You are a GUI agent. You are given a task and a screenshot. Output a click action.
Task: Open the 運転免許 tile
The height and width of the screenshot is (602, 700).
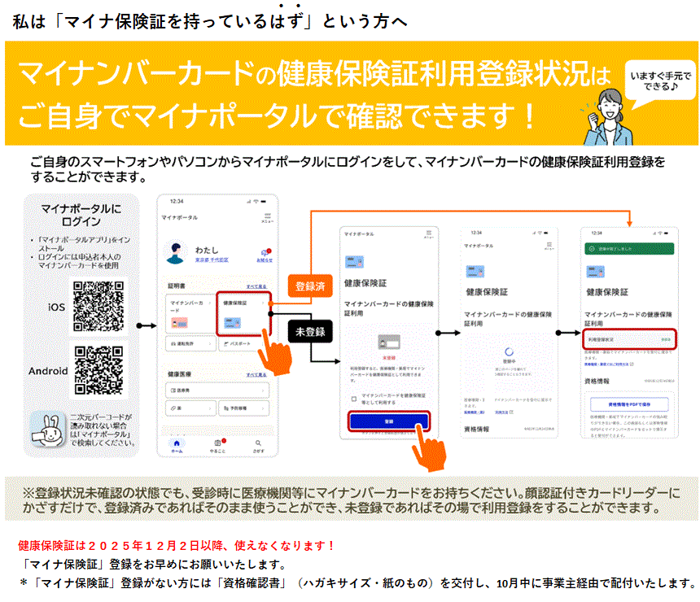pyautogui.click(x=191, y=343)
